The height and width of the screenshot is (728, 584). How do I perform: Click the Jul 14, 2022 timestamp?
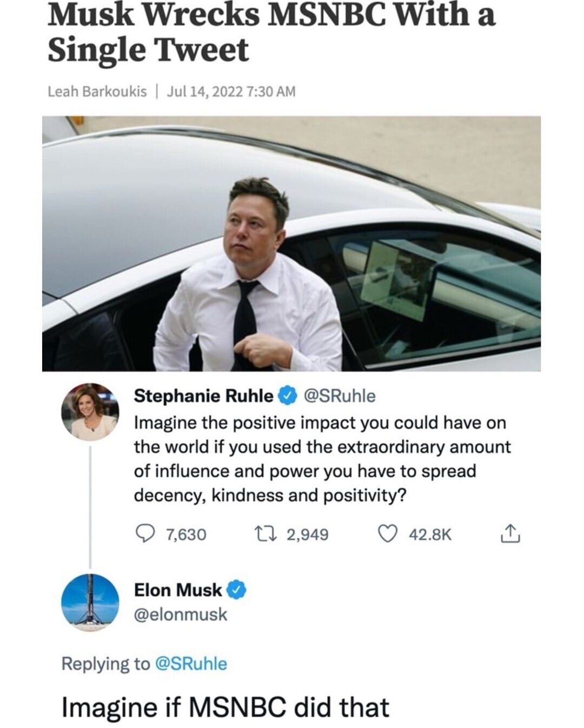coord(231,91)
